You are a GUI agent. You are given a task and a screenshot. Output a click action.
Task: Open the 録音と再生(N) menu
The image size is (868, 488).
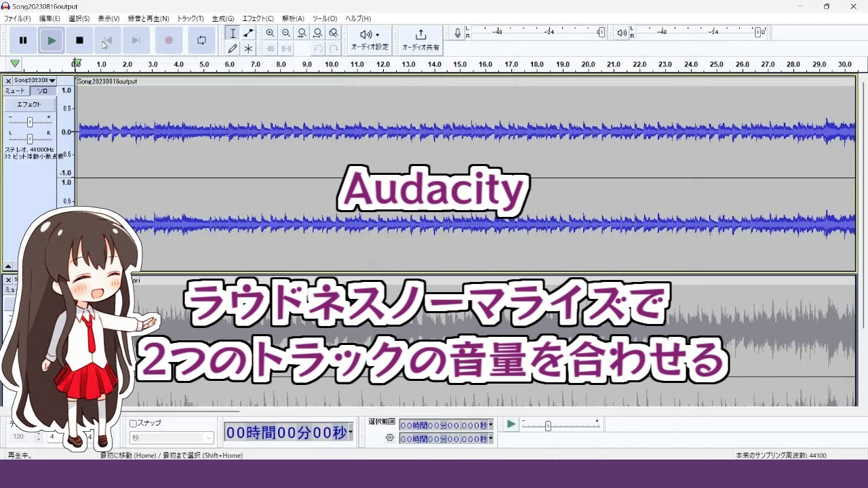149,18
